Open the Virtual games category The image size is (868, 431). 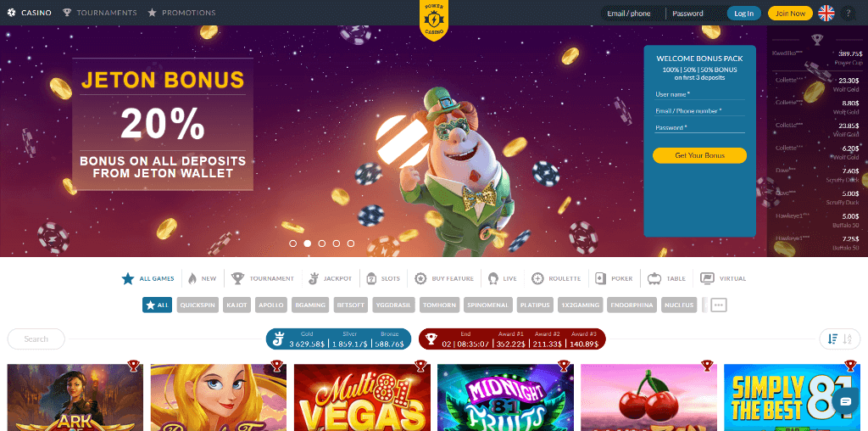click(723, 278)
